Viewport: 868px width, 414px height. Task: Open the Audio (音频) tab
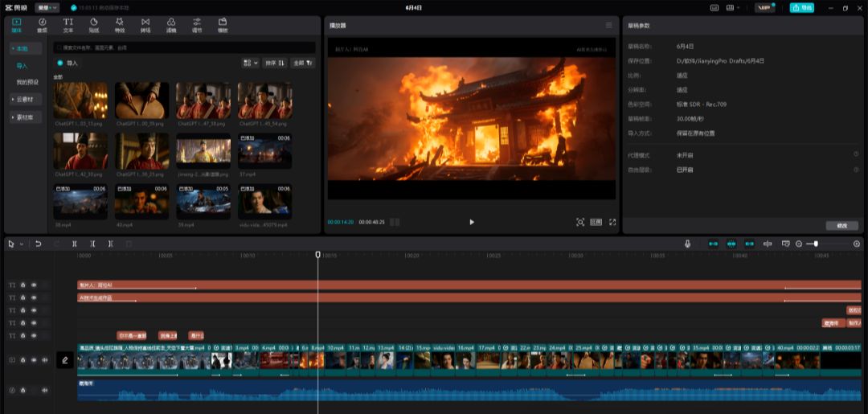(x=42, y=25)
